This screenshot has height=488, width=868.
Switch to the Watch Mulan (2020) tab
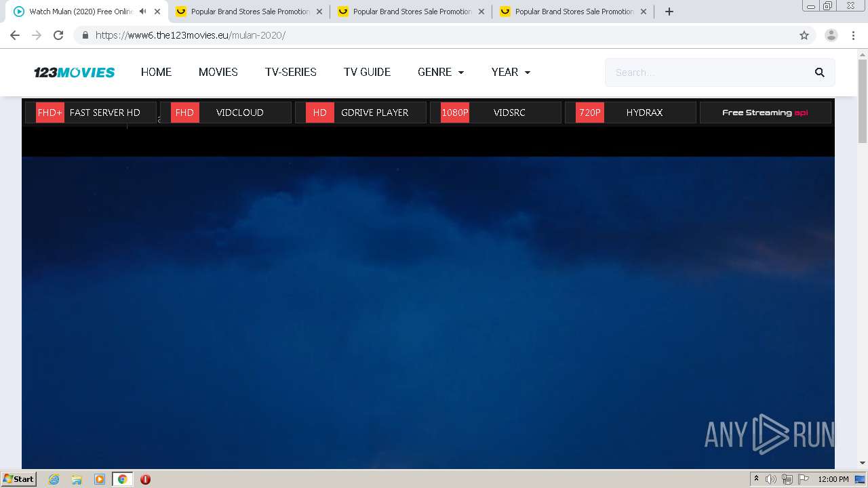(x=81, y=12)
